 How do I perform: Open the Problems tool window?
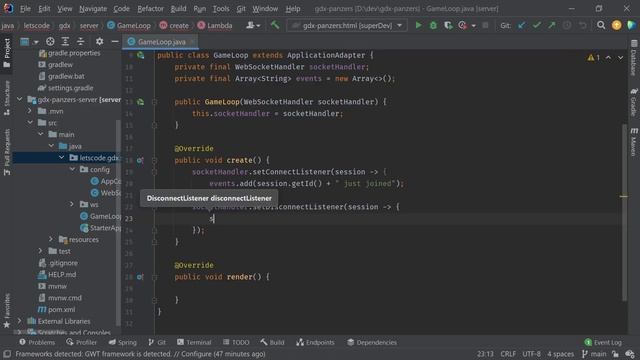click(x=37, y=342)
